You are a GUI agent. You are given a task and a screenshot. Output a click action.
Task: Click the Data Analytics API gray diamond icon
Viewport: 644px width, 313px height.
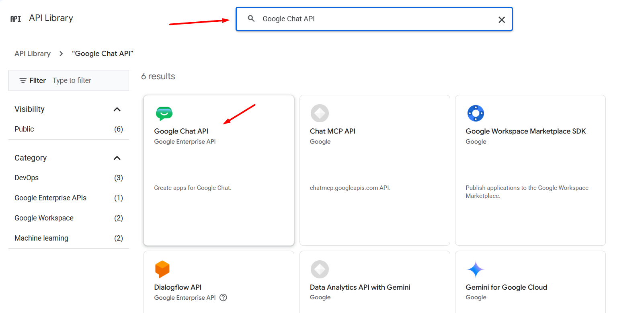[x=320, y=269]
